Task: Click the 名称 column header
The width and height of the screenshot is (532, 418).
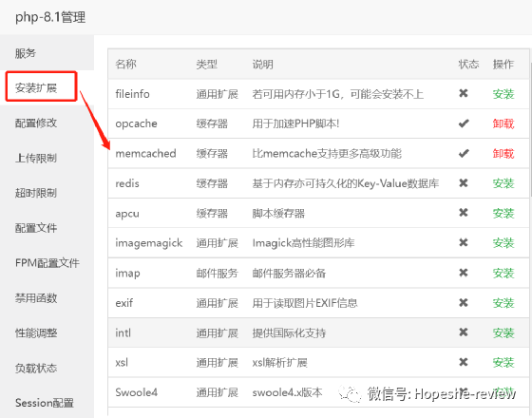Action: [x=125, y=64]
